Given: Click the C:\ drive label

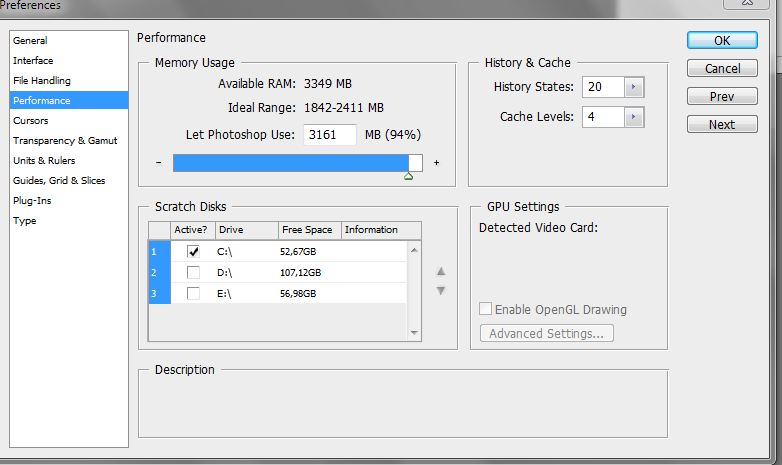Looking at the screenshot, I should [224, 252].
